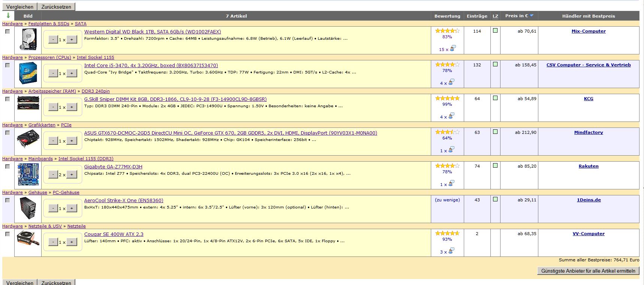
Task: Visit the KCG dealer link
Action: click(x=589, y=99)
